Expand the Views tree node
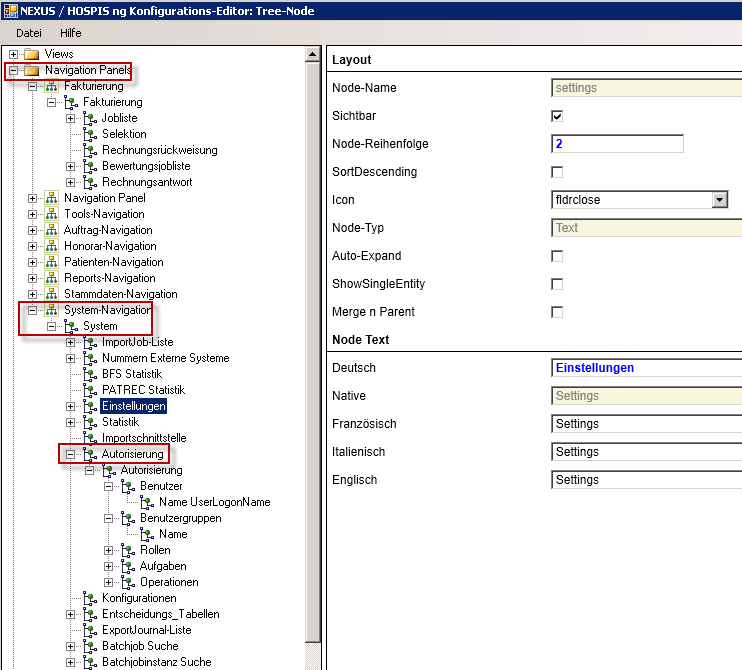 pyautogui.click(x=13, y=54)
